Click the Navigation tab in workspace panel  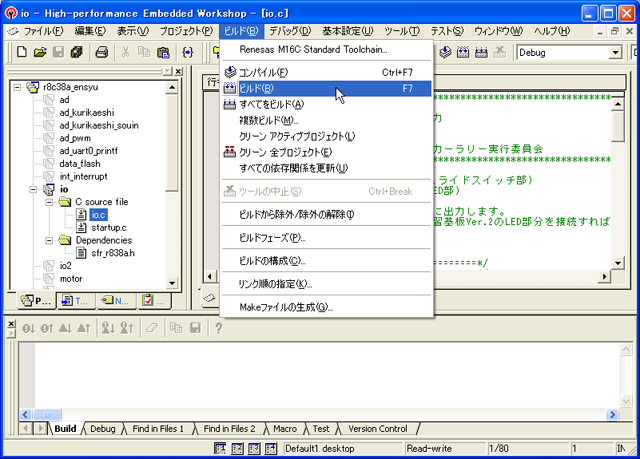tap(116, 301)
